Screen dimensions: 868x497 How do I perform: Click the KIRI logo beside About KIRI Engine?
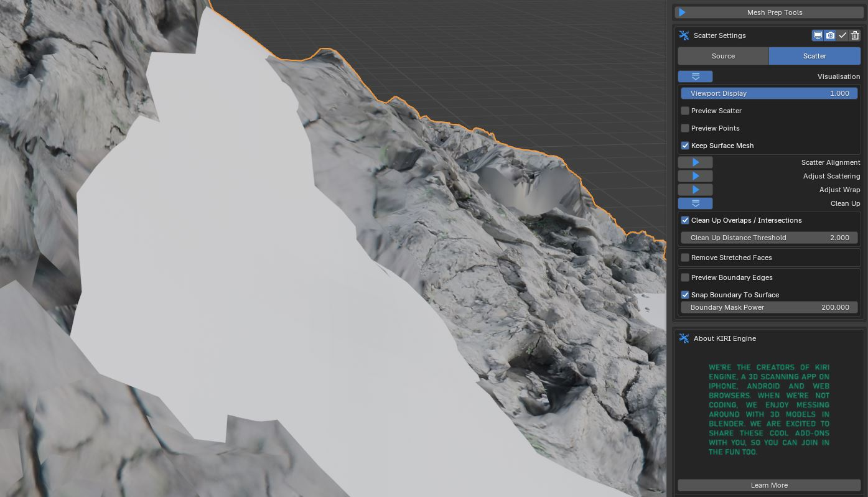[x=684, y=338]
